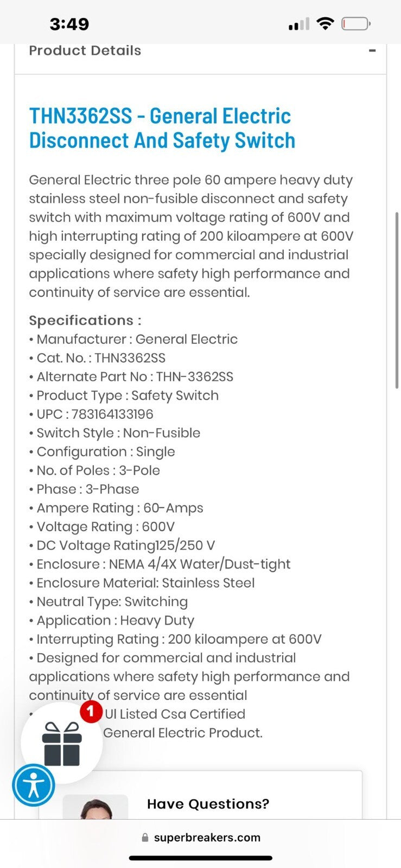401x868 pixels.
Task: Tap the battery indicator icon
Action: click(x=355, y=24)
